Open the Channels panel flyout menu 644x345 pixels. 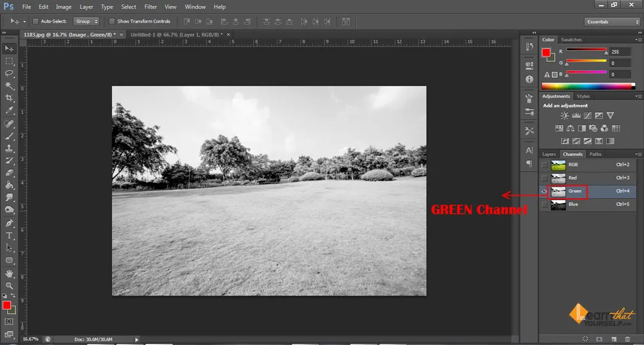[638, 154]
